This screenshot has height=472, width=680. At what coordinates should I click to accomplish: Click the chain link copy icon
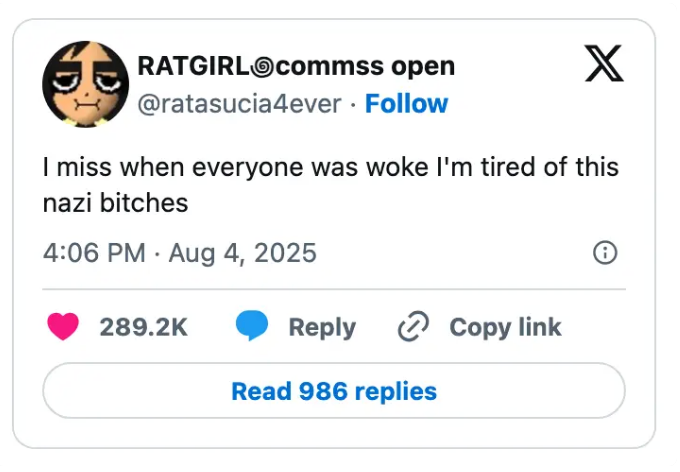pos(412,327)
